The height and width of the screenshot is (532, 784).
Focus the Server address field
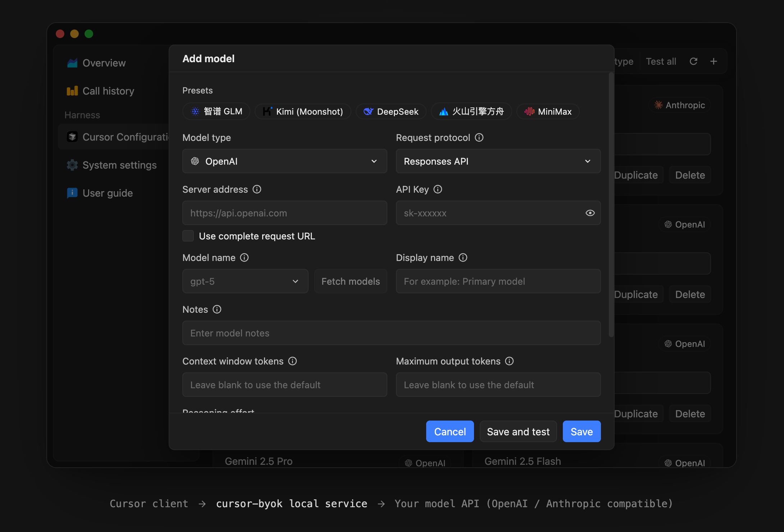(285, 213)
